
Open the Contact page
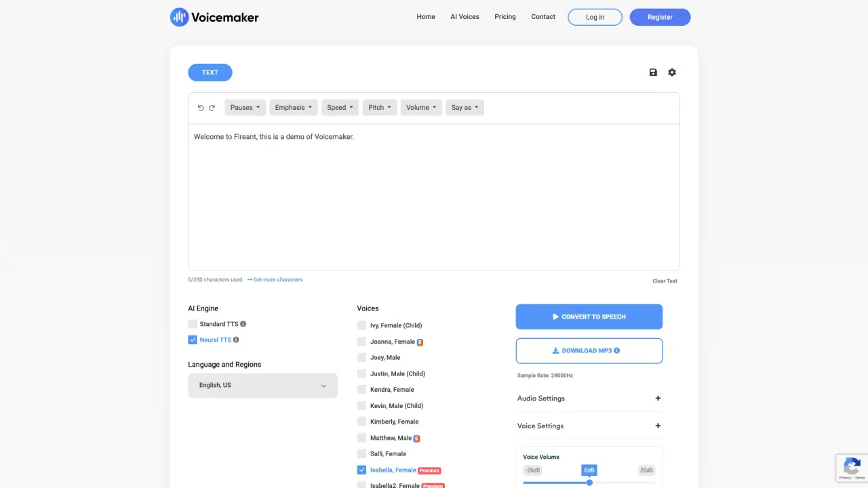pyautogui.click(x=543, y=17)
